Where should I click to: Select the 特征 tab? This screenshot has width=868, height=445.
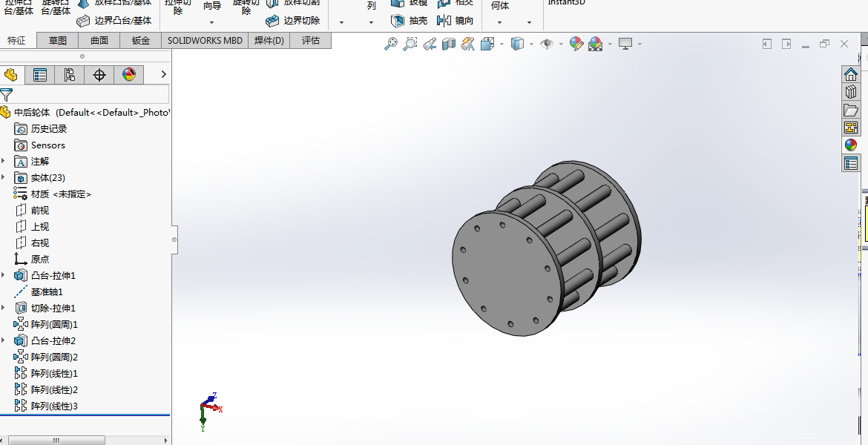(16, 40)
